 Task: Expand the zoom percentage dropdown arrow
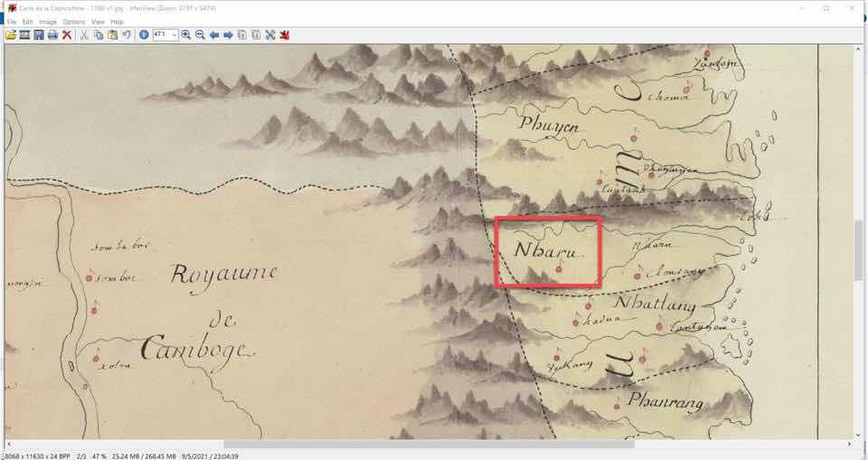click(x=175, y=35)
